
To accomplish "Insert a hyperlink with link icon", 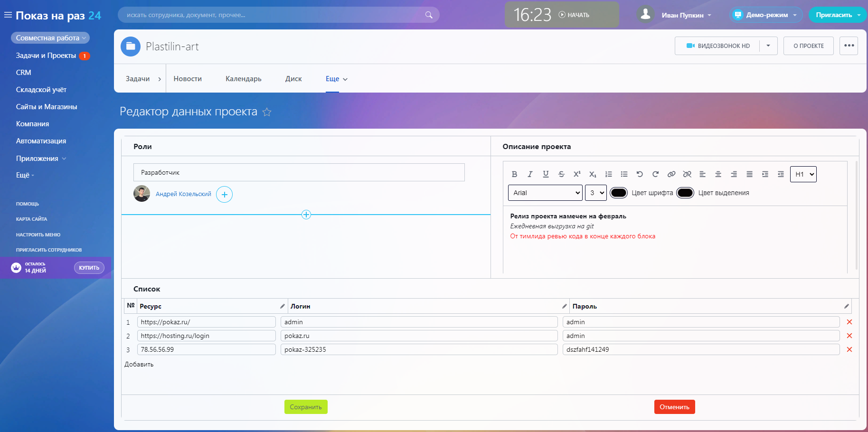I will pyautogui.click(x=671, y=174).
